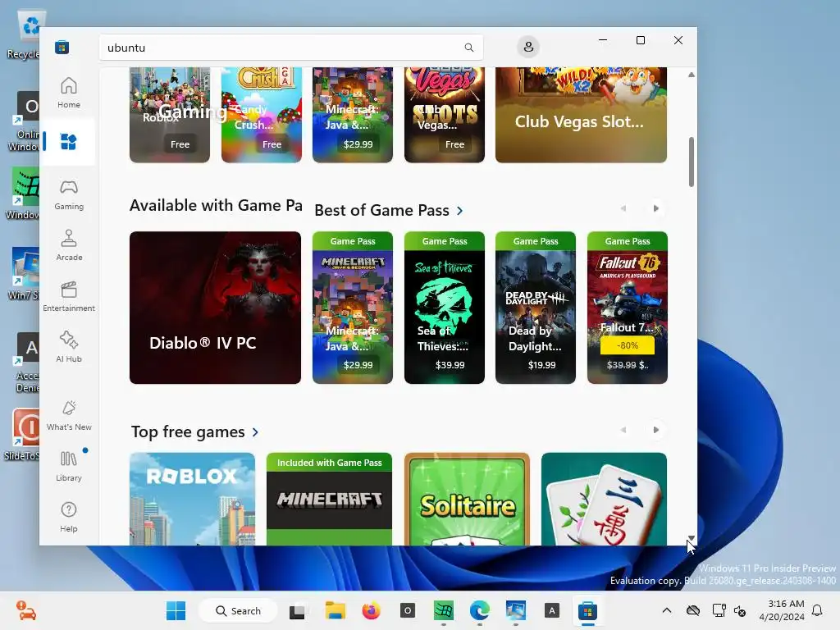Open Dead by Daylight game tile
This screenshot has width=840, height=630.
[535, 308]
